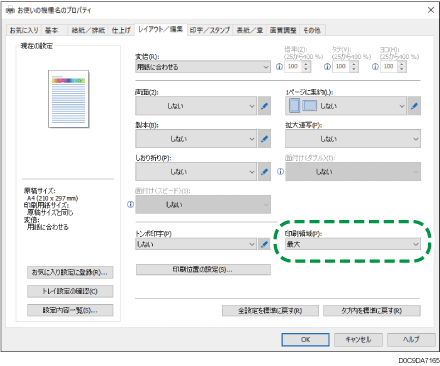Click タブ内を標準に戻す button
The image size is (440, 366).
pos(372,311)
